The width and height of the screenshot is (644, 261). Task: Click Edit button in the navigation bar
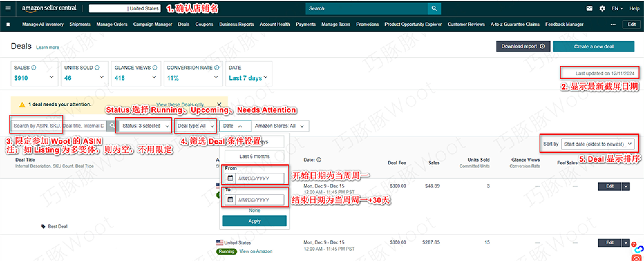(x=631, y=24)
